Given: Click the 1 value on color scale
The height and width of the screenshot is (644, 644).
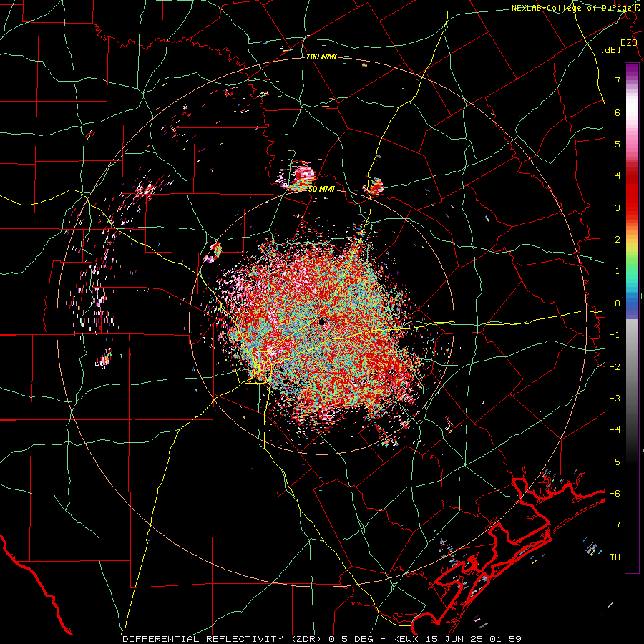Looking at the screenshot, I should click(618, 271).
